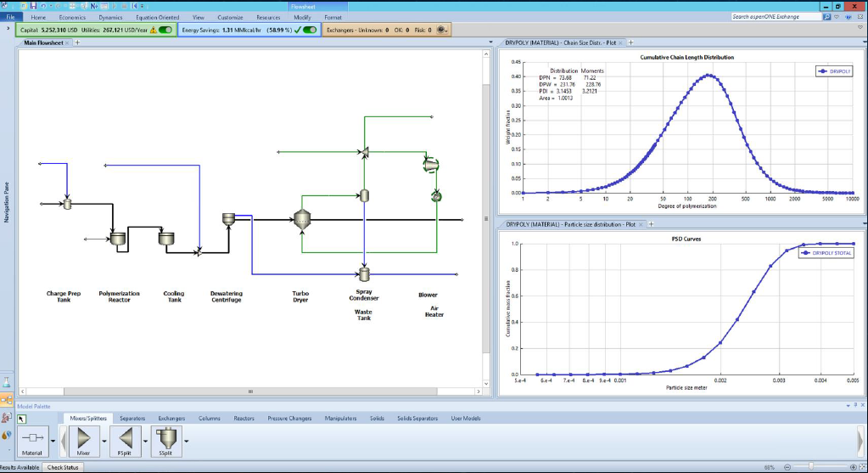Activate the select-mode arrow cursor in palette

pos(21,419)
